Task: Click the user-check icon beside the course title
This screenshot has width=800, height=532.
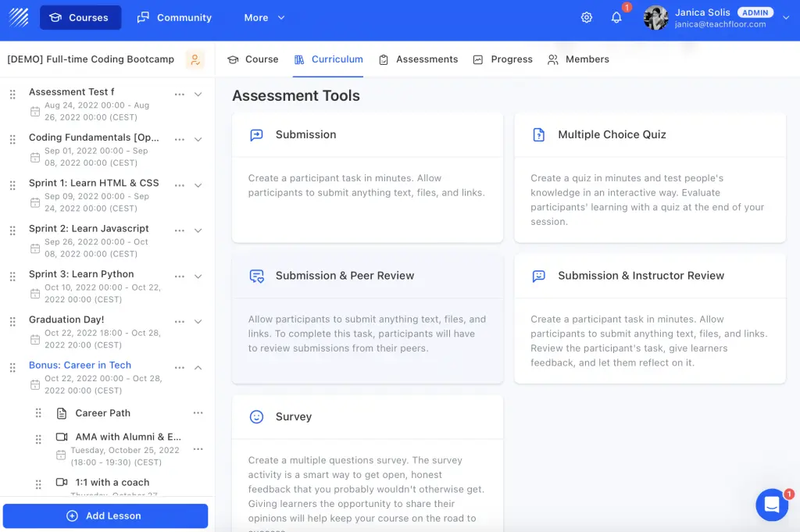Action: pyautogui.click(x=196, y=59)
